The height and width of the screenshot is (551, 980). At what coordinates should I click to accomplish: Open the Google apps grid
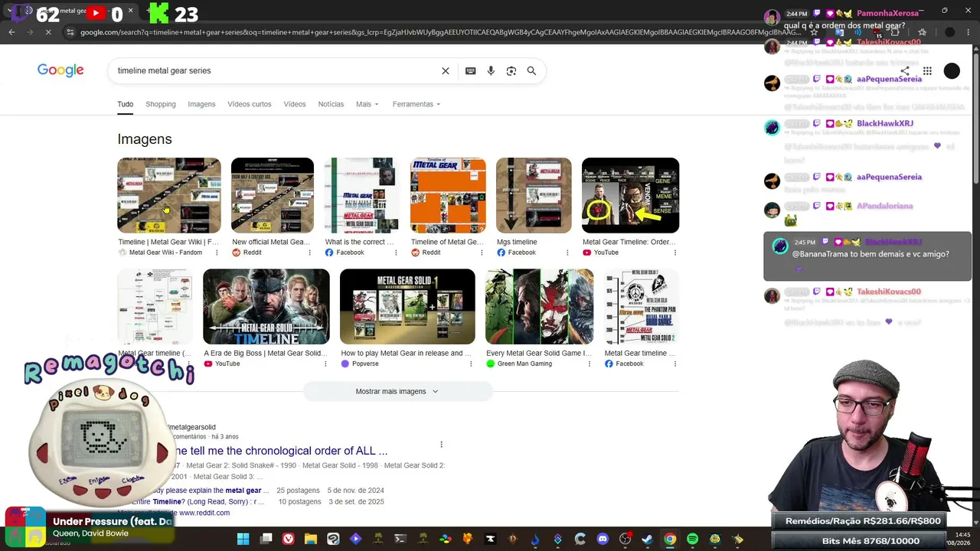tap(927, 70)
